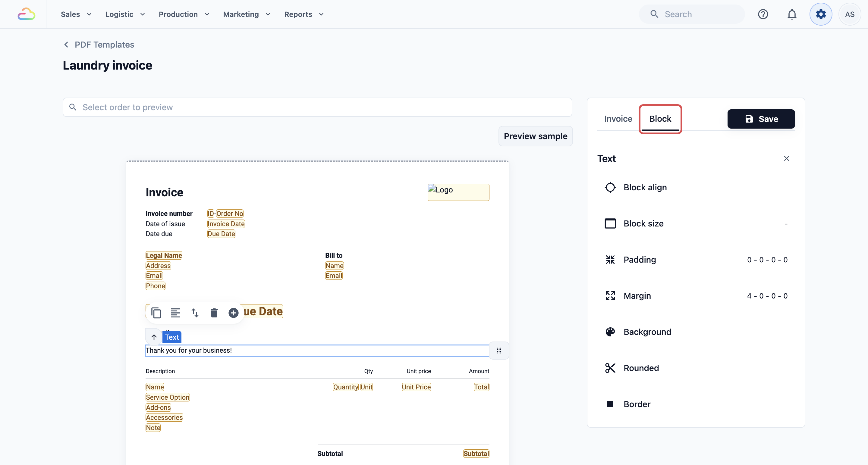Open the Marketing dropdown menu
Image resolution: width=868 pixels, height=465 pixels.
coord(247,14)
